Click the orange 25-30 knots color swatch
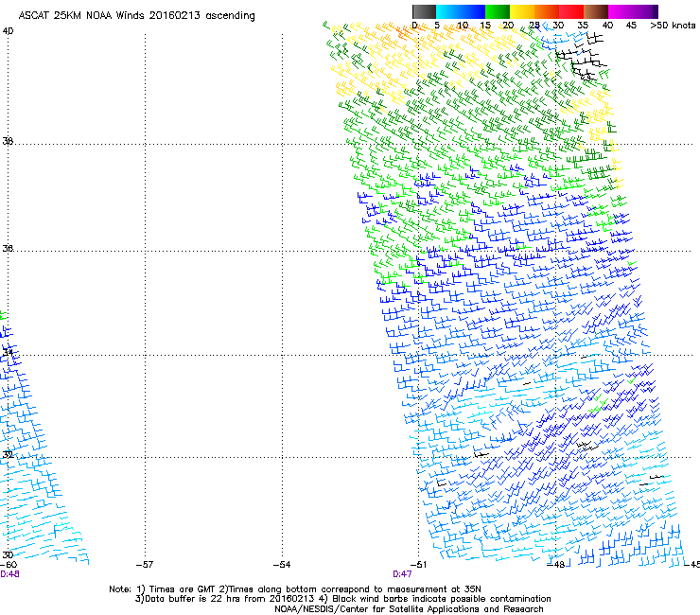 [x=547, y=11]
